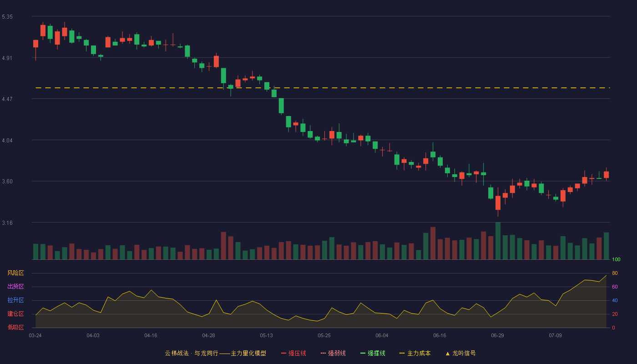
Task: Select the 低吸区 zone label
Action: point(15,327)
